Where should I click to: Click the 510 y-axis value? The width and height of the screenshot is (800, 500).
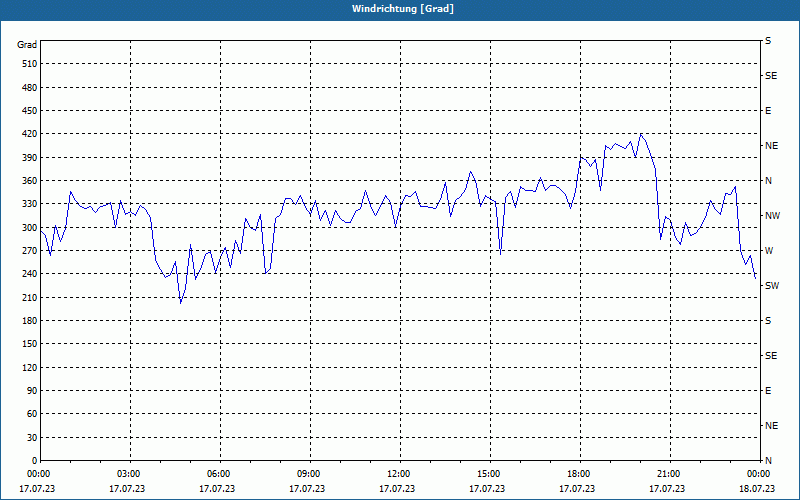coord(30,64)
